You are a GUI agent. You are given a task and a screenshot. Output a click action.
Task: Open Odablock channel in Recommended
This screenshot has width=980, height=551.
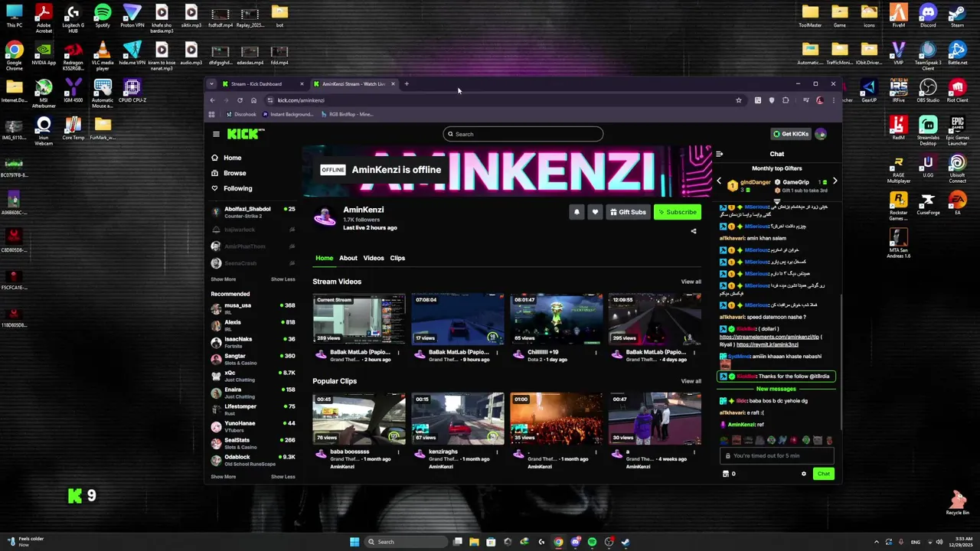[253, 460]
